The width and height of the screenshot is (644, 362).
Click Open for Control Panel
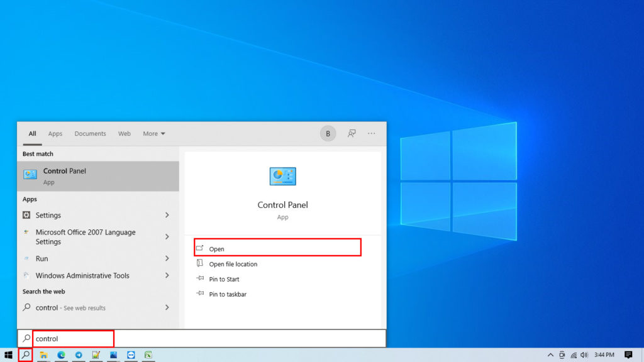[277, 248]
